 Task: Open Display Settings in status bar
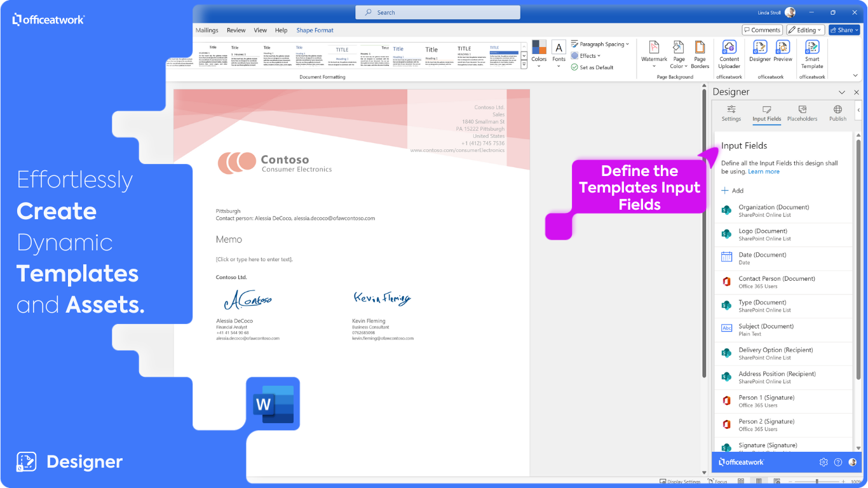[x=680, y=482]
